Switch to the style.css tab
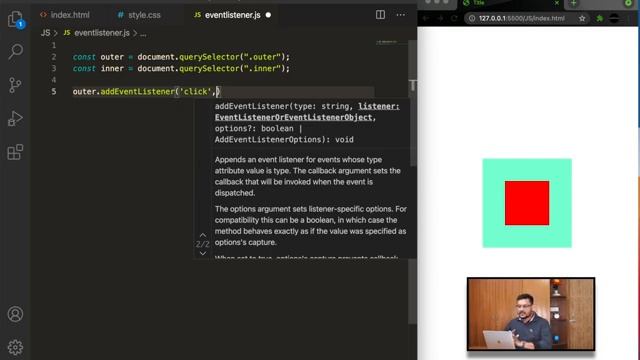This screenshot has height=360, width=640. [139, 15]
